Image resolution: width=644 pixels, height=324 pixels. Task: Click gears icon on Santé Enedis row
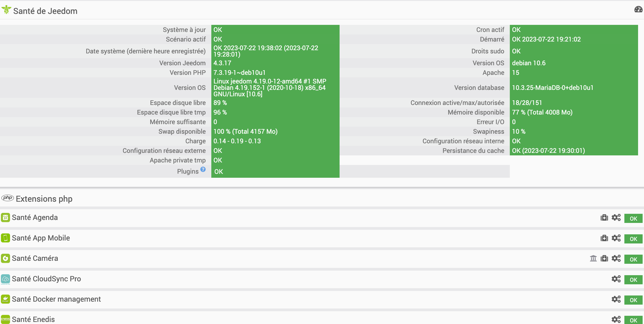point(616,319)
